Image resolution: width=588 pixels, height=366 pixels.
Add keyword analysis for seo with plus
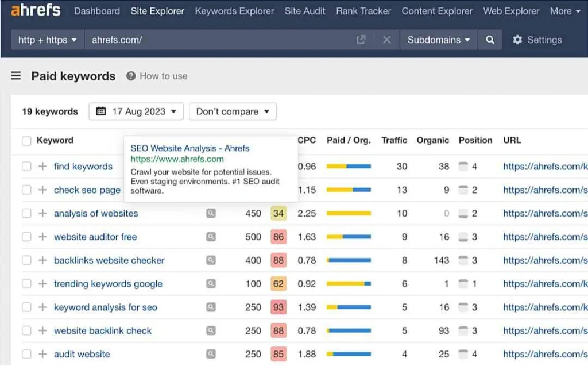[x=42, y=307]
